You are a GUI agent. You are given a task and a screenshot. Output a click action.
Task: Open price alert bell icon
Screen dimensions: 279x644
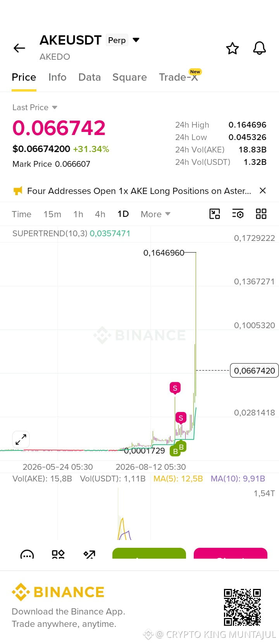[259, 48]
